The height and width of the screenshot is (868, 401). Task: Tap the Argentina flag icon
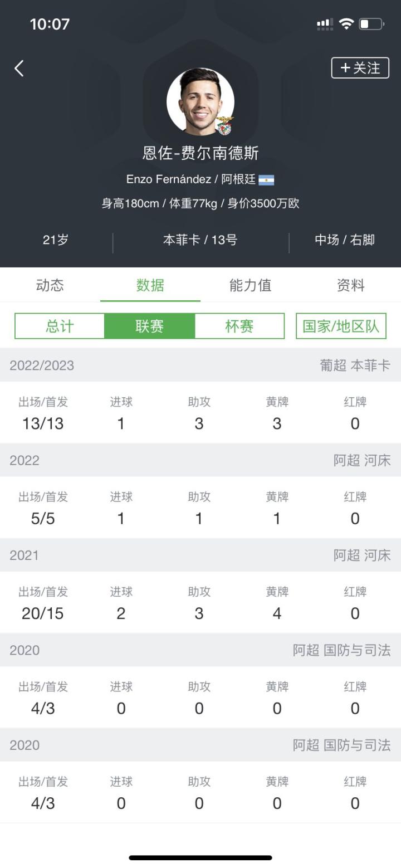pos(266,180)
